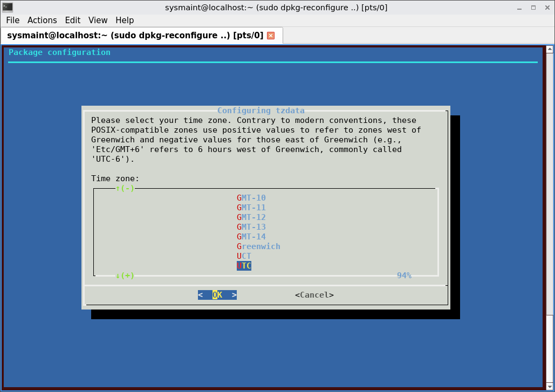The image size is (555, 392).
Task: Click the scrollbar down arrow
Action: [x=550, y=387]
